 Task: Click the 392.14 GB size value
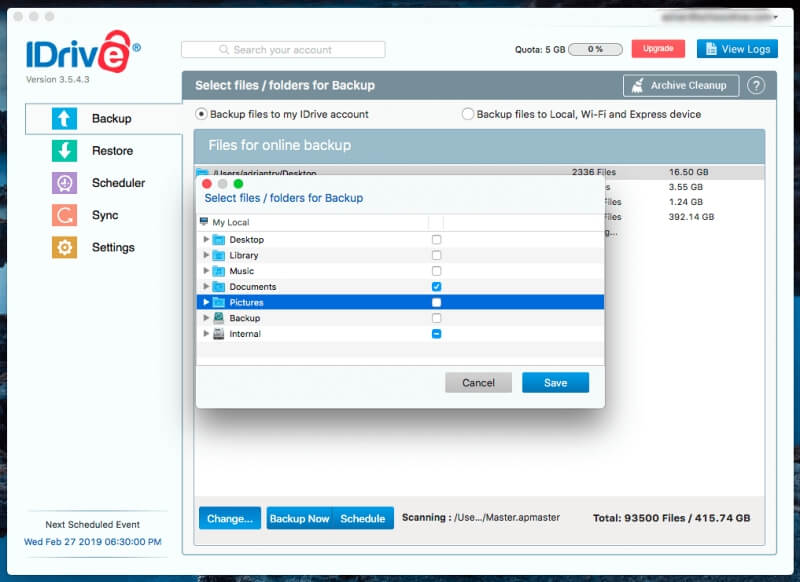click(691, 217)
